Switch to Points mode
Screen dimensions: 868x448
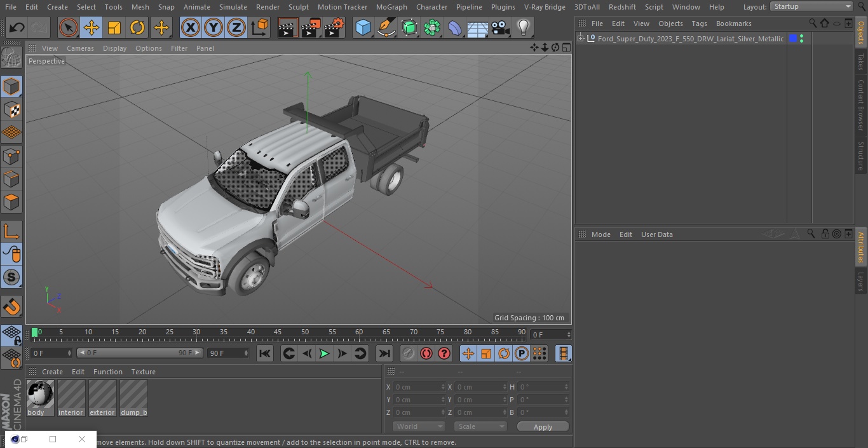[x=11, y=156]
